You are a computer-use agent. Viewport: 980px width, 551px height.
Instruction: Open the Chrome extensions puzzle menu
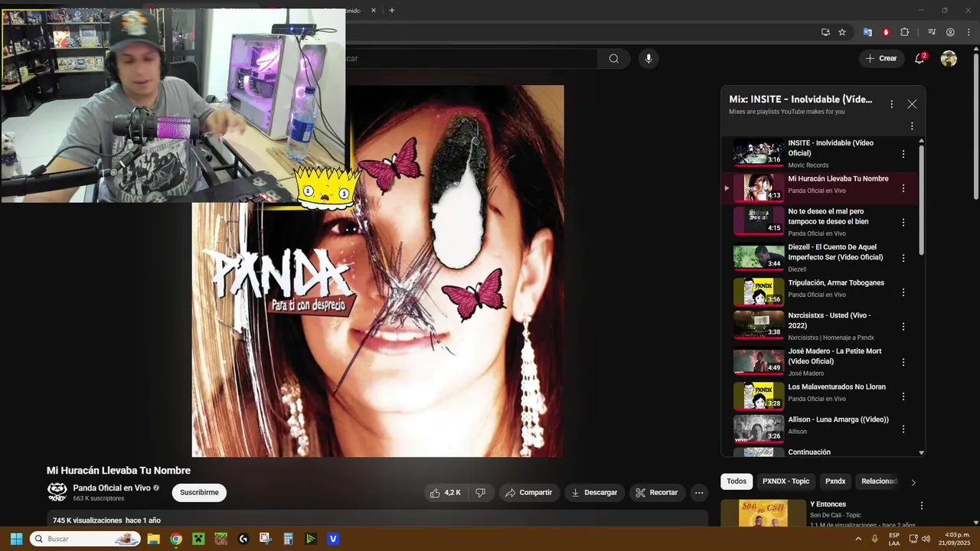click(x=905, y=32)
